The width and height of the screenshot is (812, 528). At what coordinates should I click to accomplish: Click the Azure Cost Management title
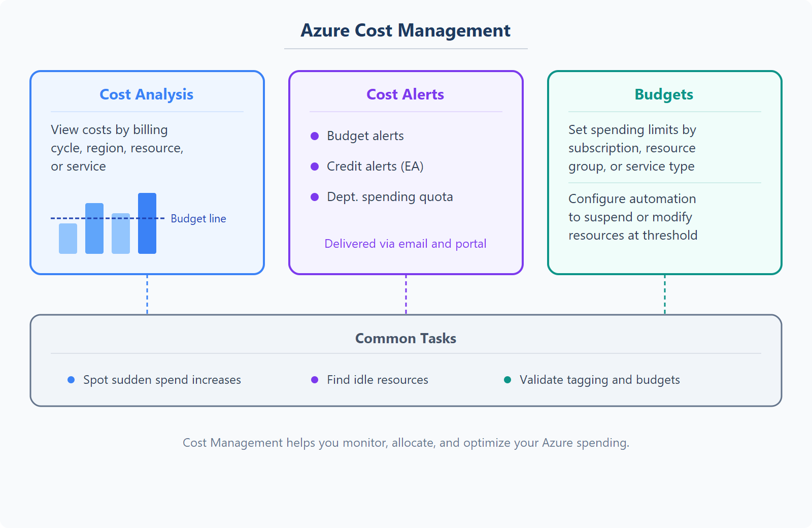click(405, 30)
